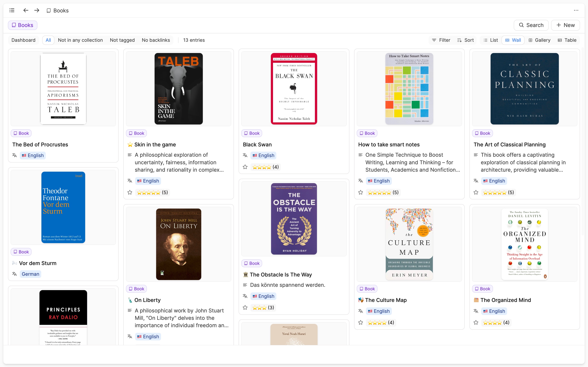Image resolution: width=588 pixels, height=367 pixels.
Task: Click the Search icon in top bar
Action: coord(521,25)
